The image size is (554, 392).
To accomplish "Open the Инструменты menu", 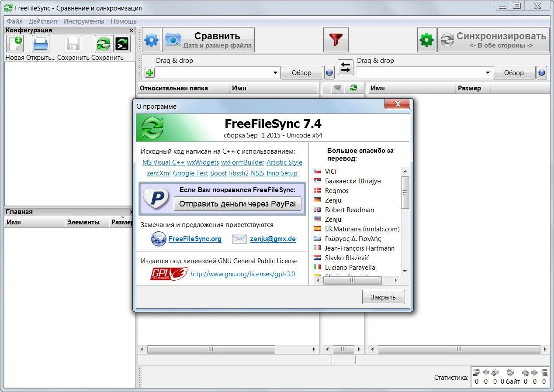I will [x=84, y=21].
